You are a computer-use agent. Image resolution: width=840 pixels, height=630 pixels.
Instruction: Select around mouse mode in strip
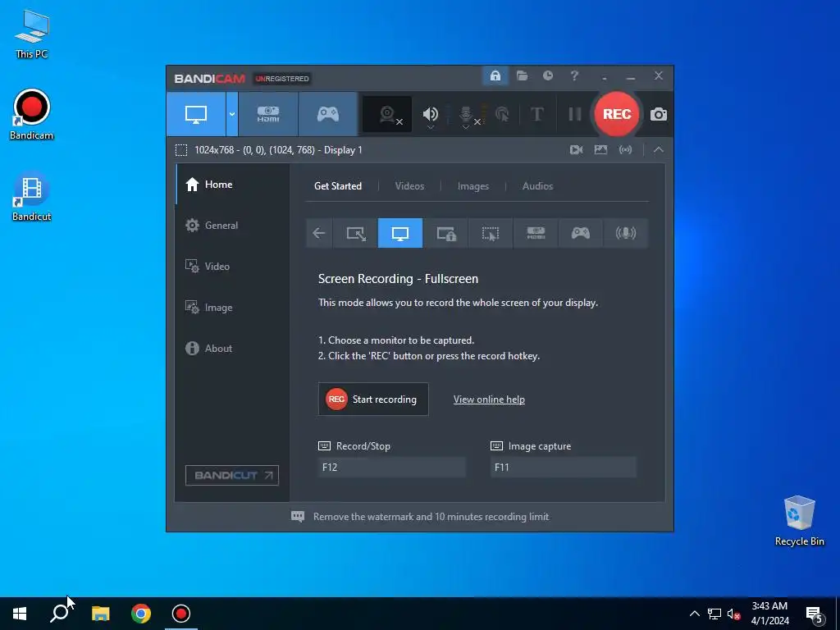(x=491, y=233)
